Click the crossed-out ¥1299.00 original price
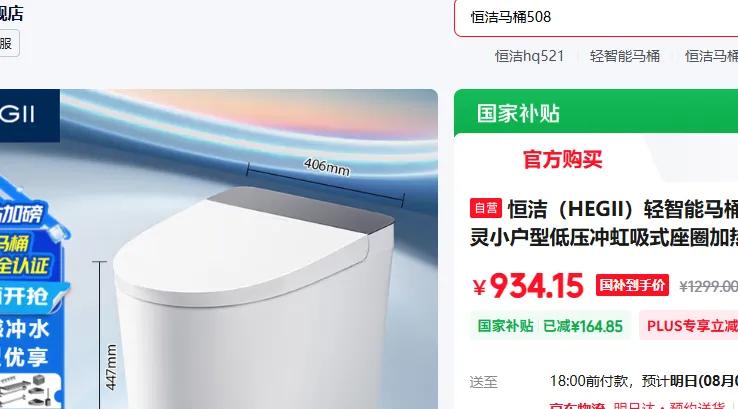This screenshot has height=409, width=738. (x=708, y=286)
